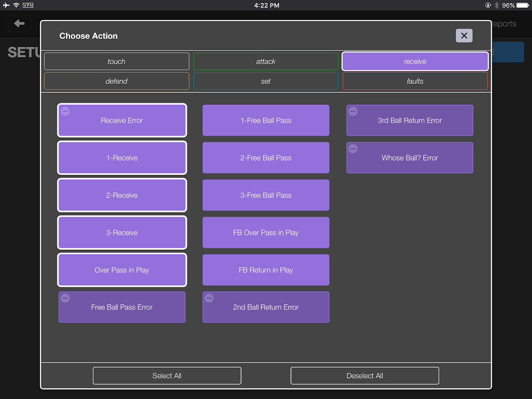Tap the battery icon in status bar
This screenshot has width=532, height=399.
523,5
